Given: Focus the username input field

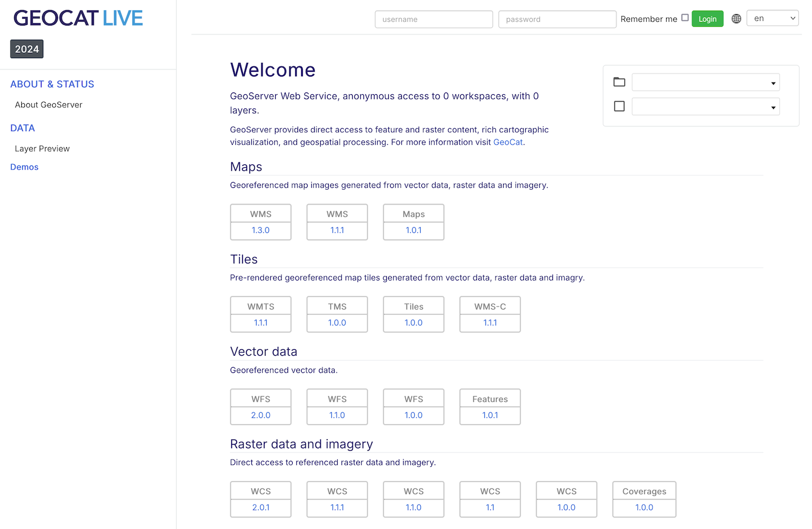Looking at the screenshot, I should (x=434, y=19).
